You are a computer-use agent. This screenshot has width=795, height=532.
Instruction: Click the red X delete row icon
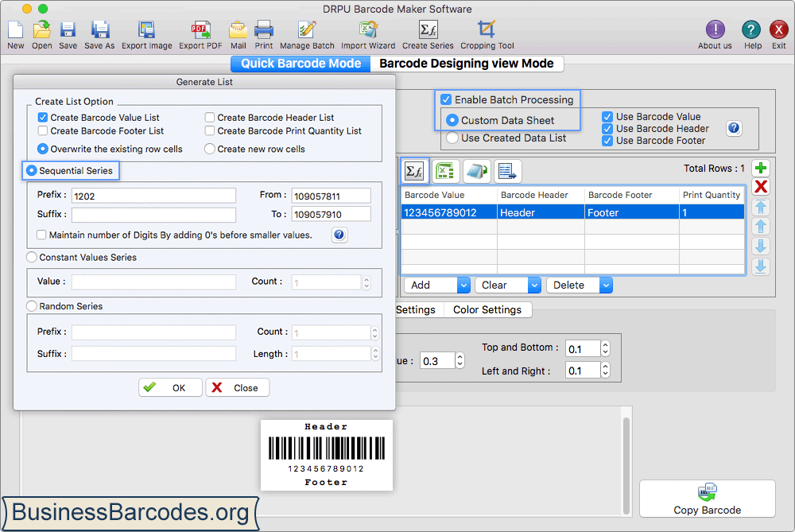761,187
